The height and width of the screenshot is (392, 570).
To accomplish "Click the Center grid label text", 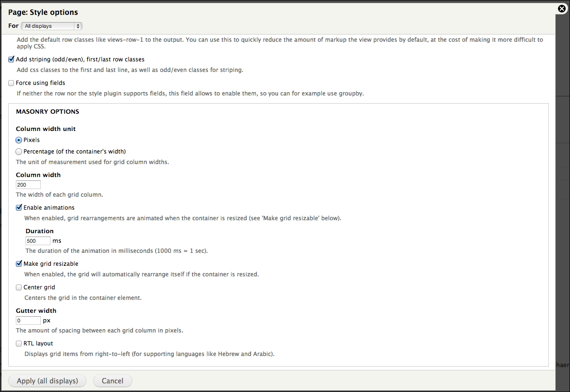I will coord(39,287).
